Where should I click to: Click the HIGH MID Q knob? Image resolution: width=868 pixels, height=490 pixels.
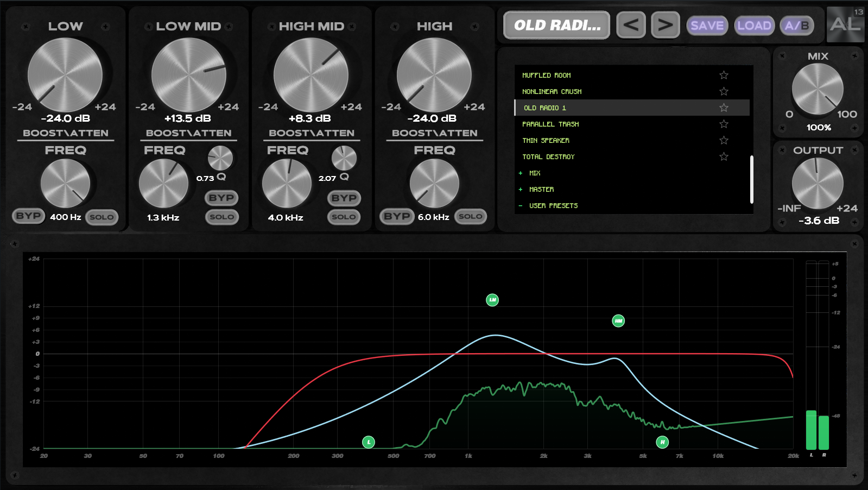coord(344,158)
